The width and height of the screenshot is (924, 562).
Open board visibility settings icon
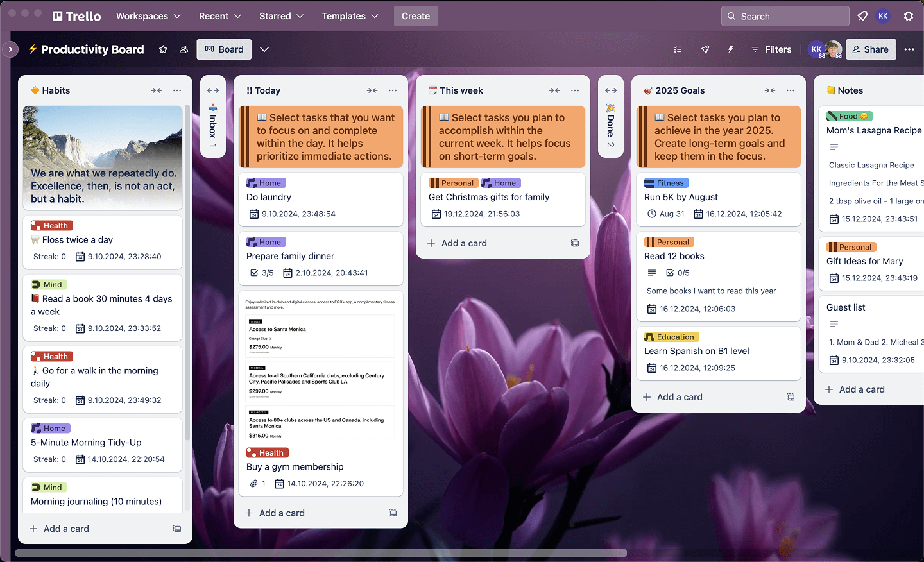[x=184, y=49]
